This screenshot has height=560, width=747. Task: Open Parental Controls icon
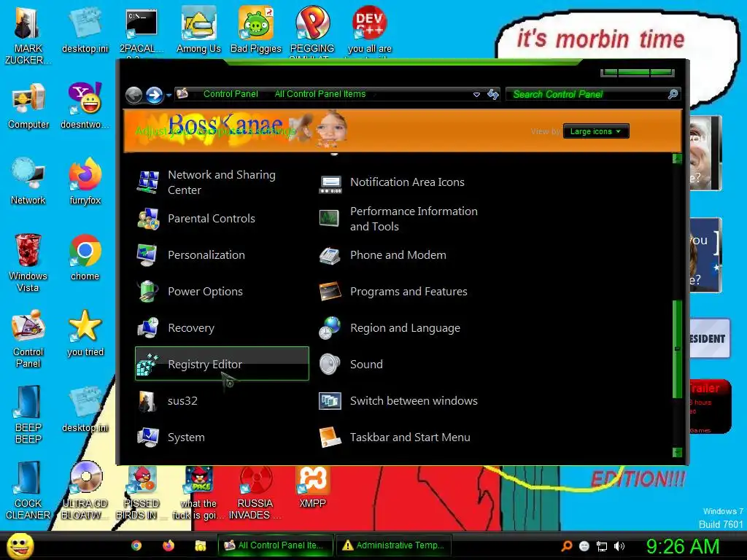(x=147, y=219)
